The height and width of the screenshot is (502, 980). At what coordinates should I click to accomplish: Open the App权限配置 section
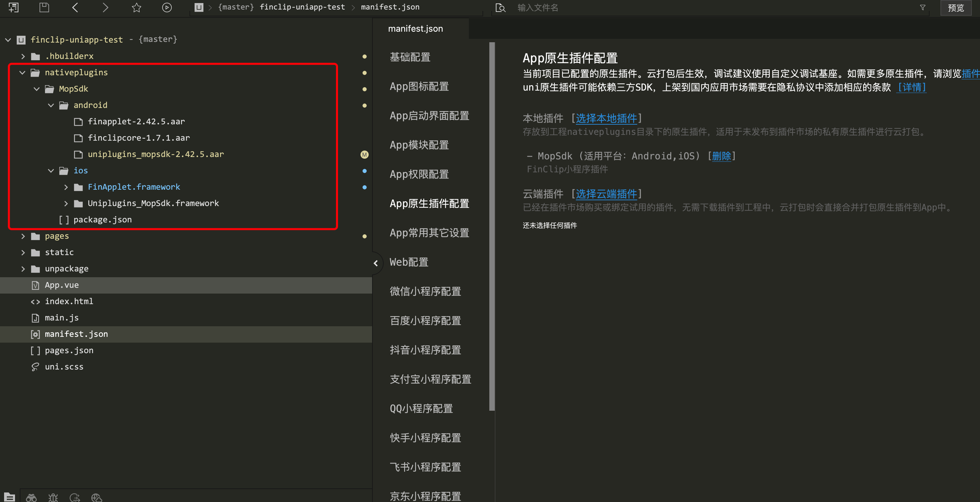[x=419, y=174]
